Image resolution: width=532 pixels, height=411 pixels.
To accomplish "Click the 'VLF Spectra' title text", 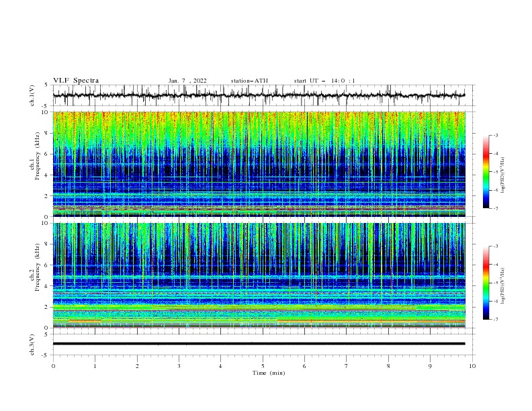I will [76, 81].
